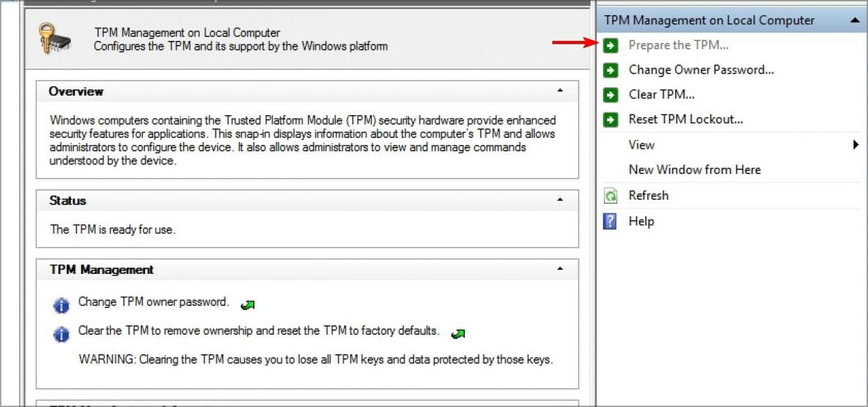The image size is (868, 407).
Task: Click the green arrow icon beside Clear TPM
Action: pyautogui.click(x=610, y=95)
